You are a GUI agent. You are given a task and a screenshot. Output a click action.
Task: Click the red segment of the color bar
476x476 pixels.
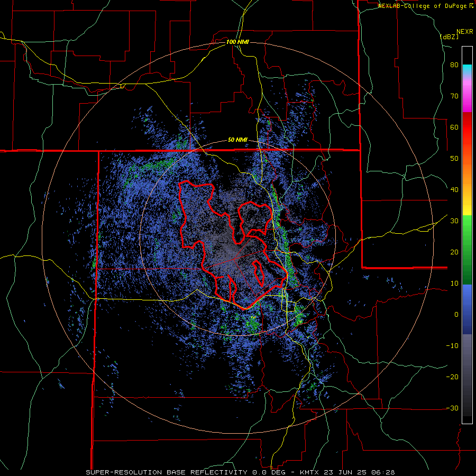click(x=467, y=127)
